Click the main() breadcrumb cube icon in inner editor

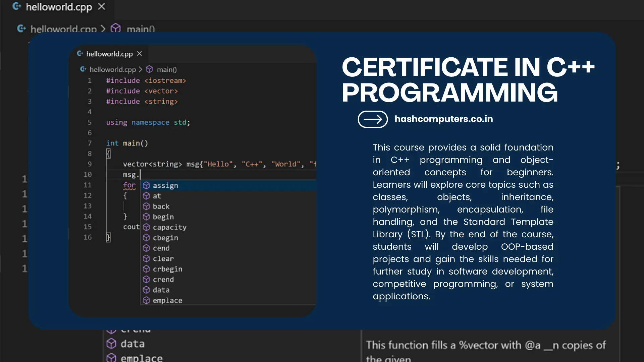coord(149,69)
